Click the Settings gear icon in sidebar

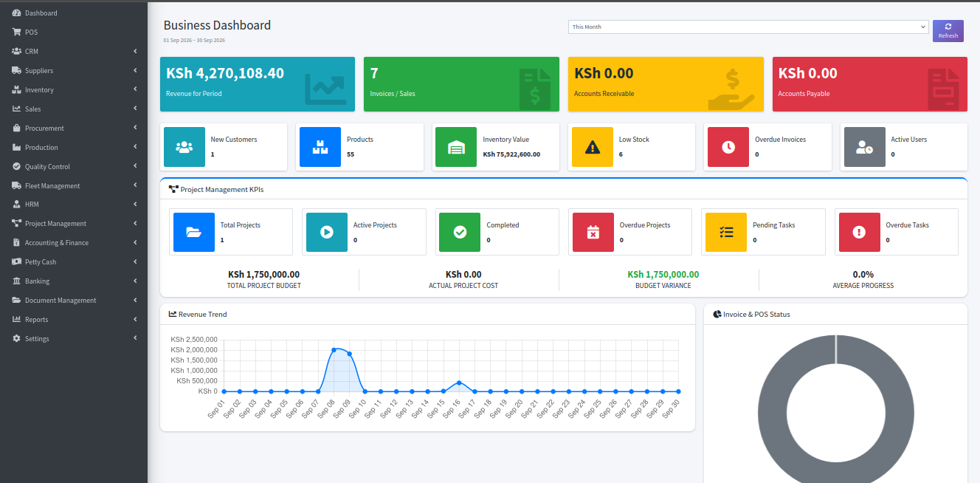[x=16, y=339]
